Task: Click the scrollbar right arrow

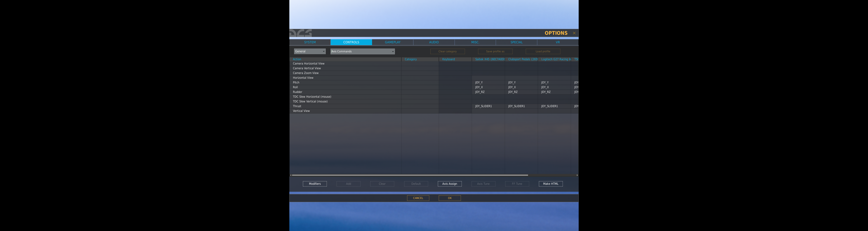Action: pos(577,175)
